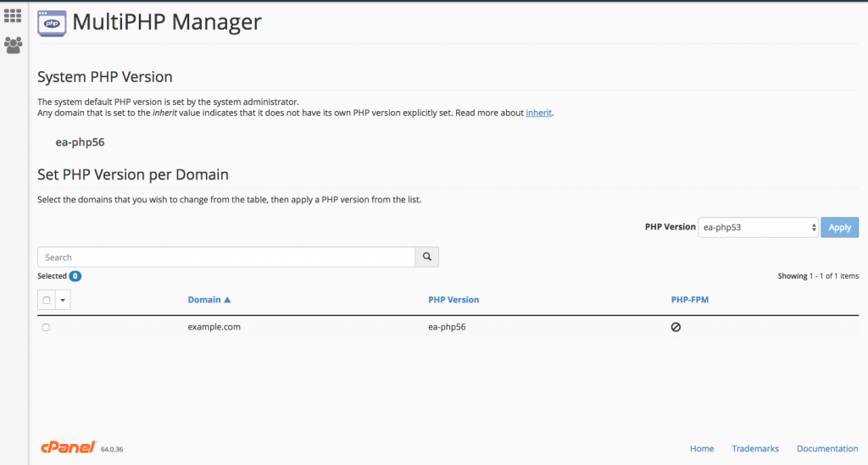Click the example.com domain cell

214,327
